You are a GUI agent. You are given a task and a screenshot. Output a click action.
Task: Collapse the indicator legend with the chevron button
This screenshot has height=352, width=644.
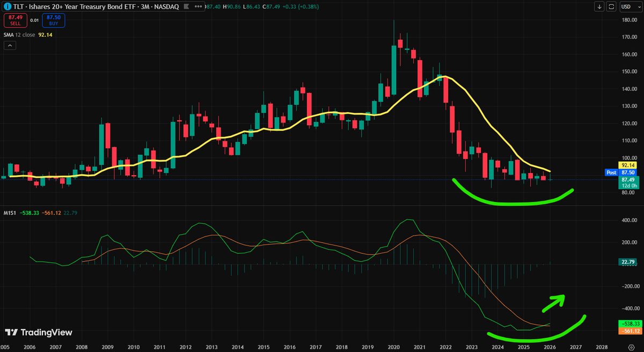point(9,46)
